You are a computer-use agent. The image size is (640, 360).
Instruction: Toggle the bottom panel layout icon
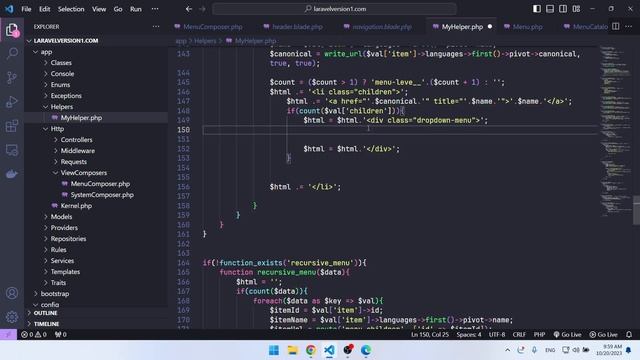550,9
